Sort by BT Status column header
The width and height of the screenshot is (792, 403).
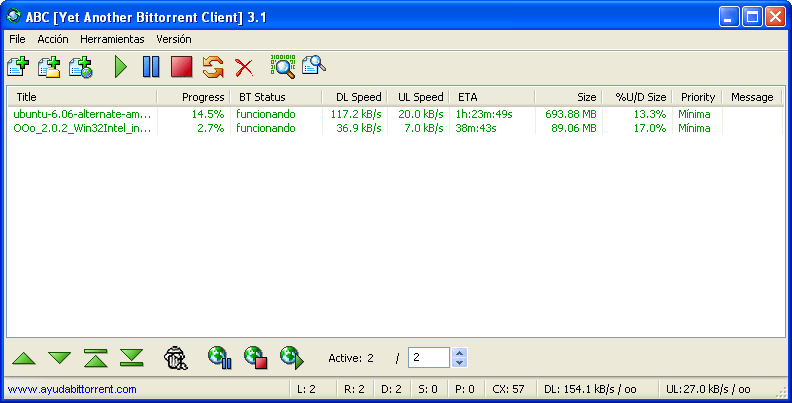pos(276,97)
